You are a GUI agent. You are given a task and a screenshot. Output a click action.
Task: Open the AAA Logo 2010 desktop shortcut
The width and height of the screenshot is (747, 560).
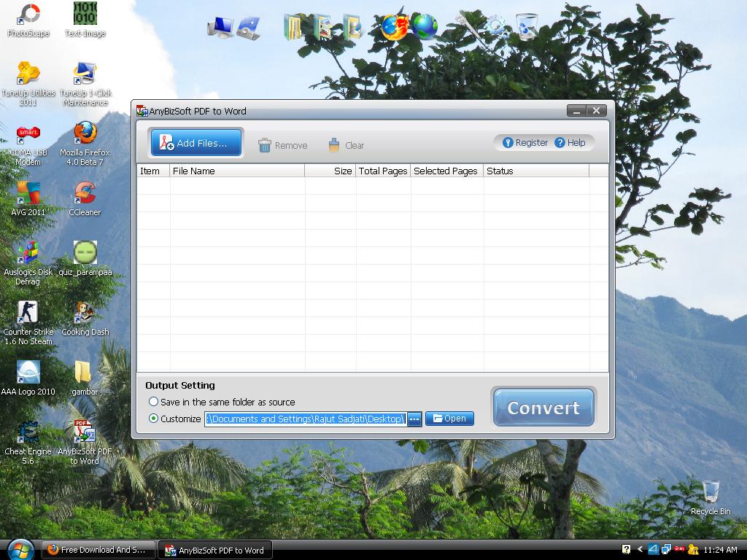click(28, 378)
